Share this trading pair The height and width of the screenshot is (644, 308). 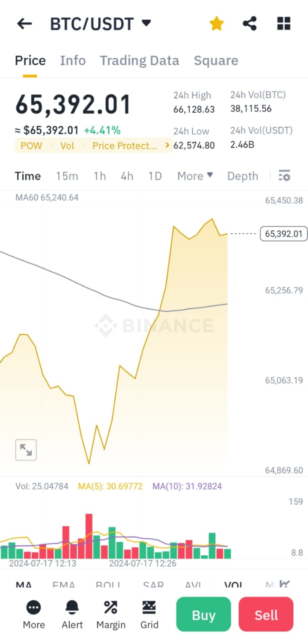[250, 23]
